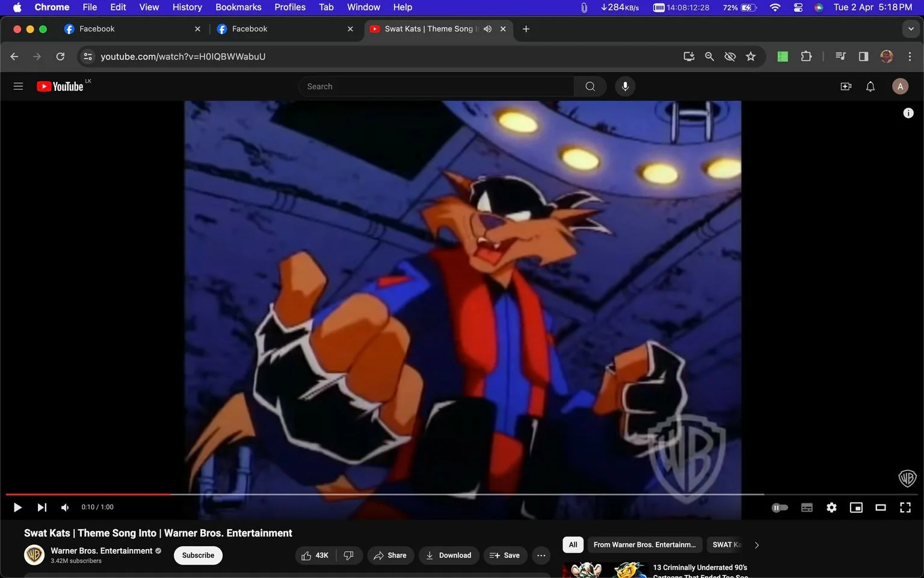Click the address bar URL
This screenshot has height=578, width=924.
tap(183, 57)
